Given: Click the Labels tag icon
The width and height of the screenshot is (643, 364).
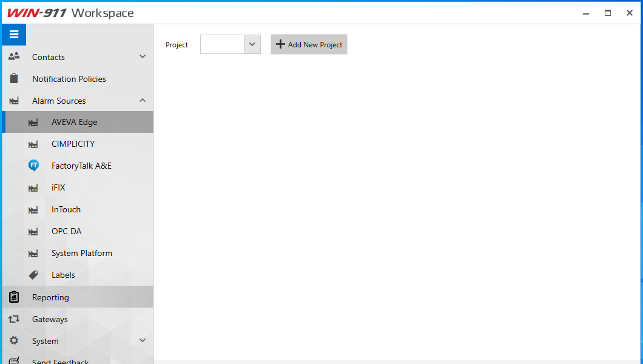Looking at the screenshot, I should tap(33, 275).
